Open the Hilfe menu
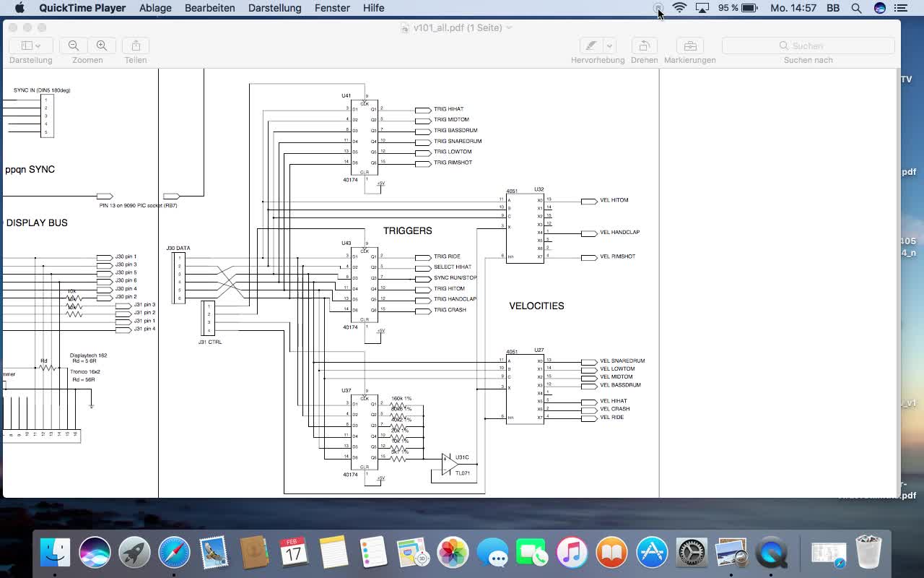 click(373, 8)
